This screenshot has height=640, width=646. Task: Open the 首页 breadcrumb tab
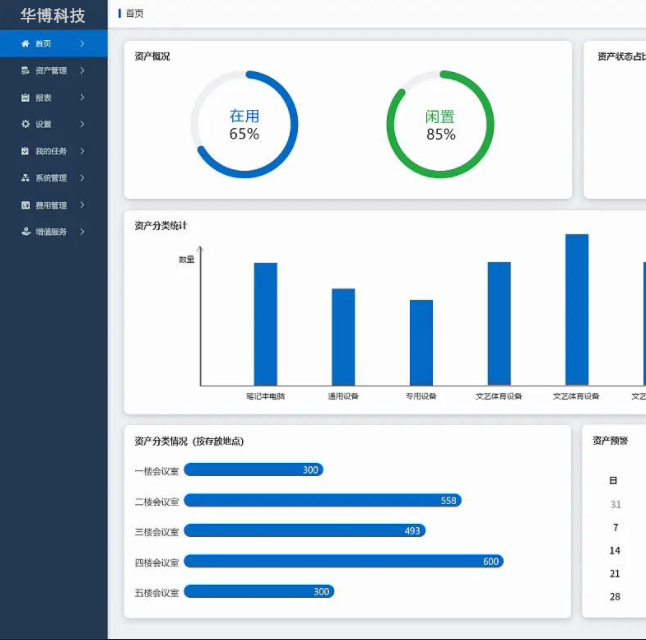click(134, 14)
